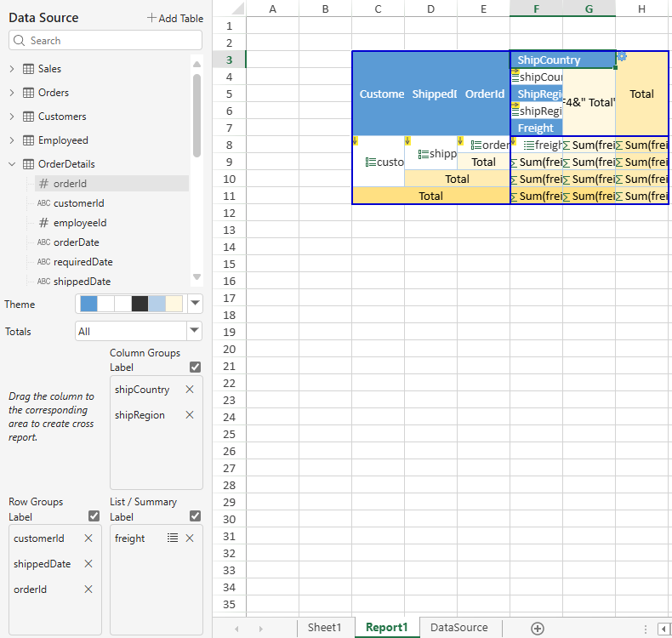Click the gear icon on report table
672x638 pixels.
coord(622,56)
